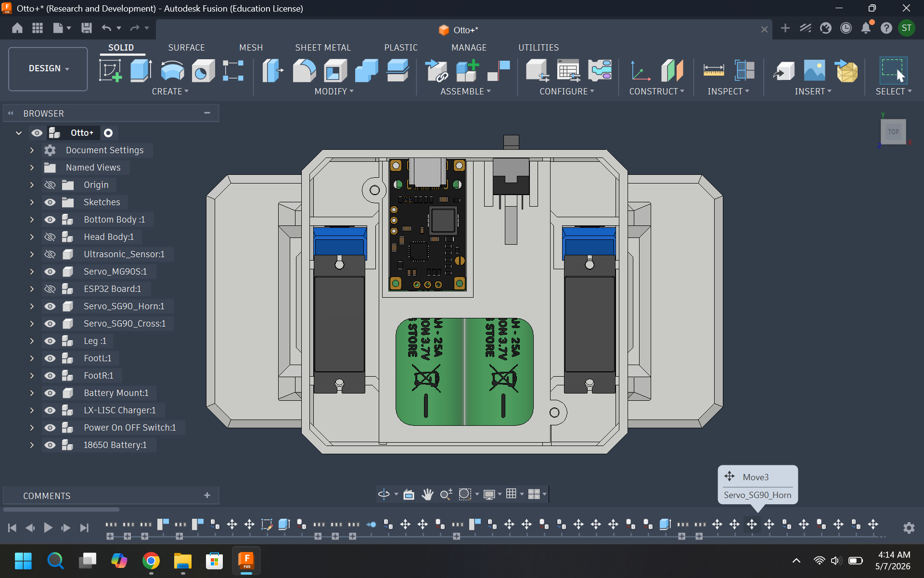The image size is (924, 578).
Task: Switch to the MANAGE tab
Action: coord(469,48)
